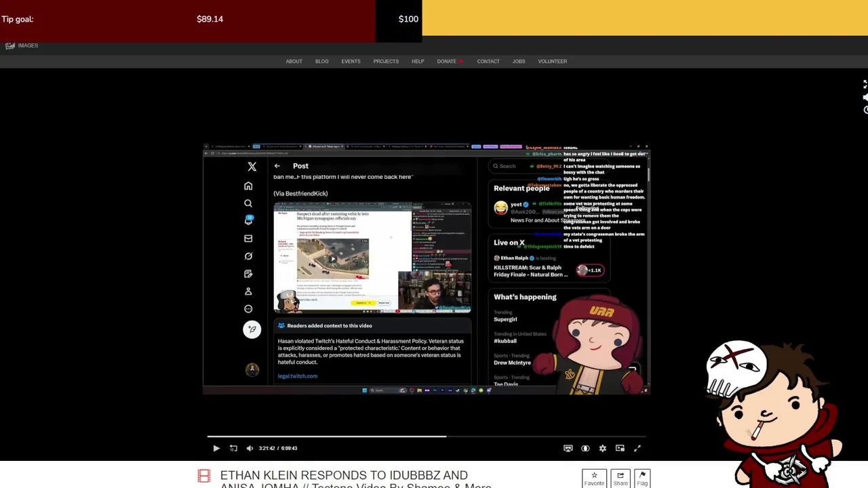Image resolution: width=868 pixels, height=488 pixels.
Task: Click the +1.1K listeners badge
Action: (x=590, y=270)
